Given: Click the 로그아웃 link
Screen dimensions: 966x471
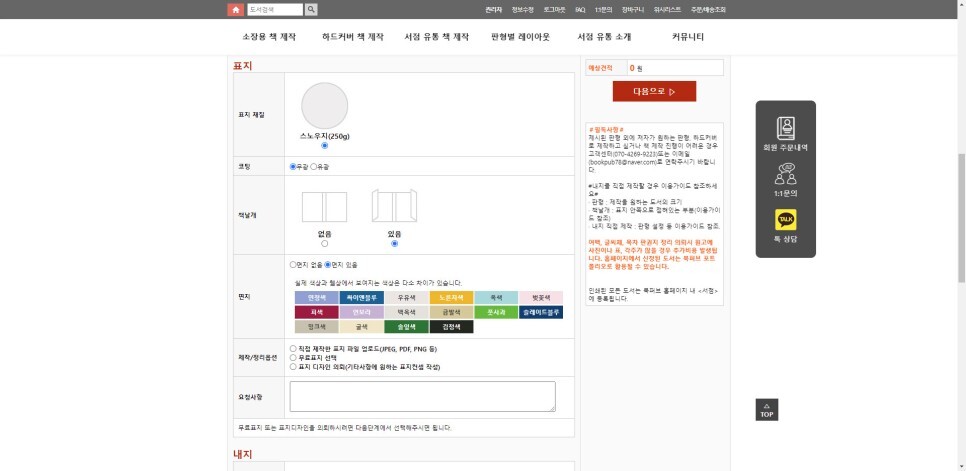Looking at the screenshot, I should point(554,10).
